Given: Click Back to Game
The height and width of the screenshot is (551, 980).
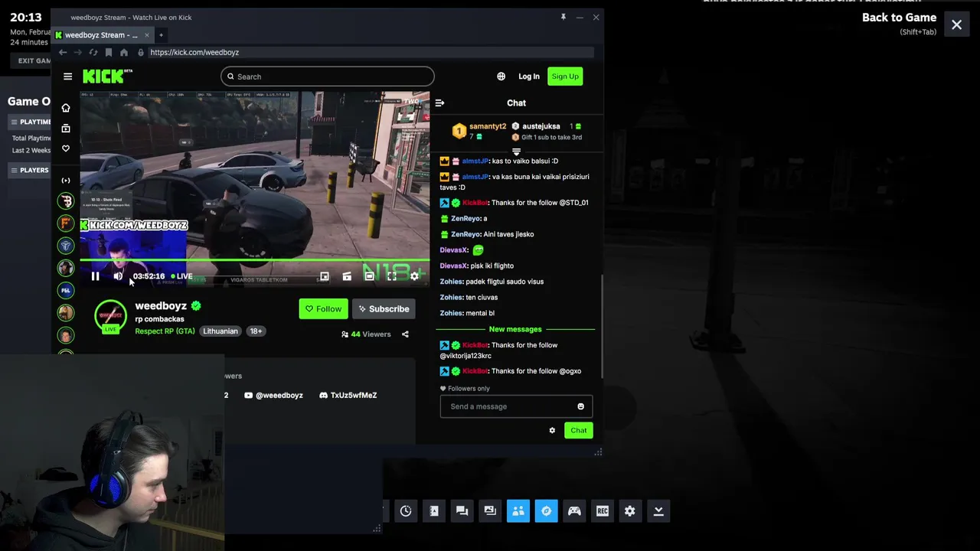Looking at the screenshot, I should (899, 18).
